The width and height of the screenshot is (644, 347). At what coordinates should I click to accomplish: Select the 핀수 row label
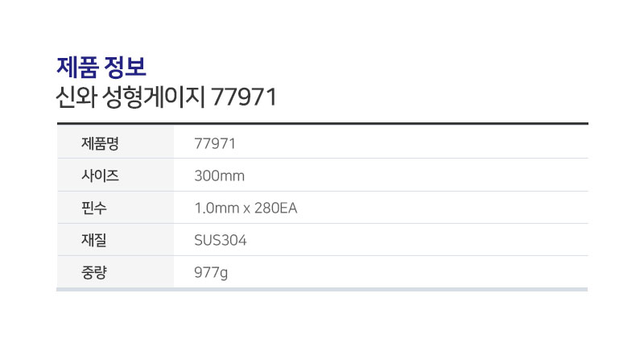94,208
